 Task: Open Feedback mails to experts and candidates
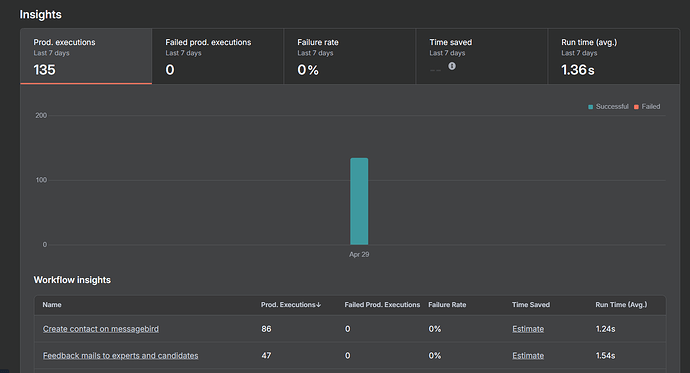(x=121, y=355)
